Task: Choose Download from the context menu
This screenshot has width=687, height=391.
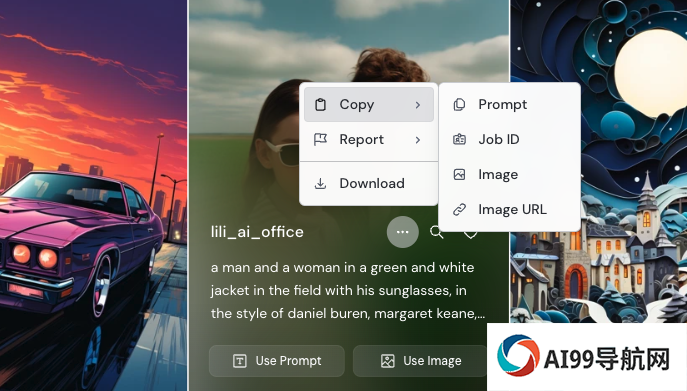Action: 368,183
